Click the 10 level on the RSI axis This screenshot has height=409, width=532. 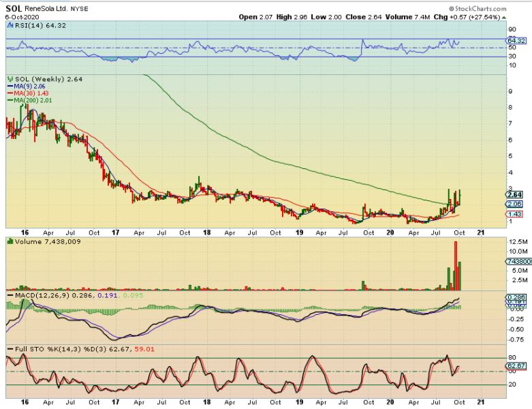(x=512, y=65)
